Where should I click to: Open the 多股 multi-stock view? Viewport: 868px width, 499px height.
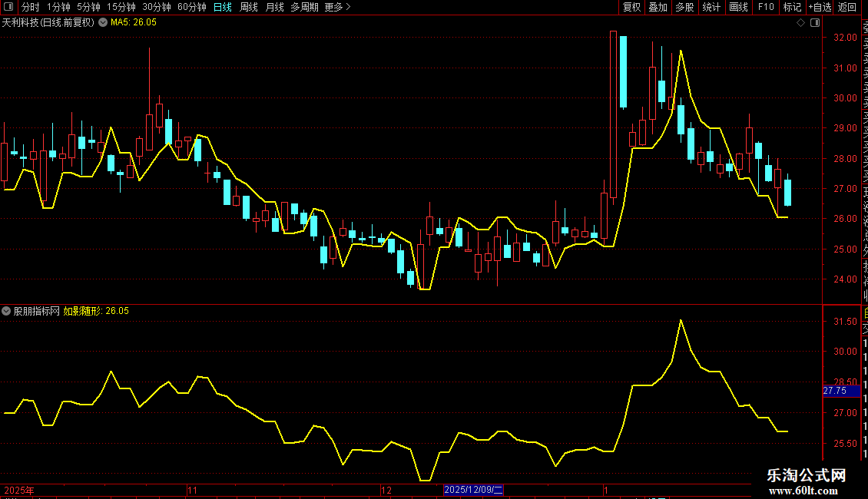(684, 7)
